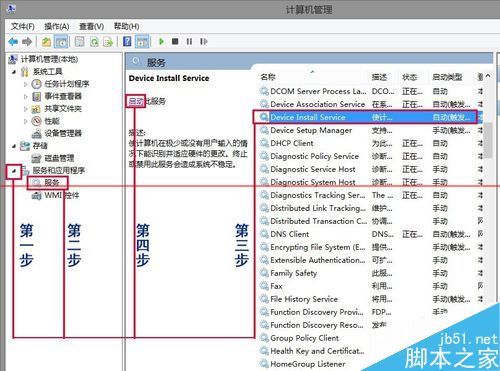The image size is (500, 371).
Task: Pause service with the pause button
Action: [x=189, y=42]
